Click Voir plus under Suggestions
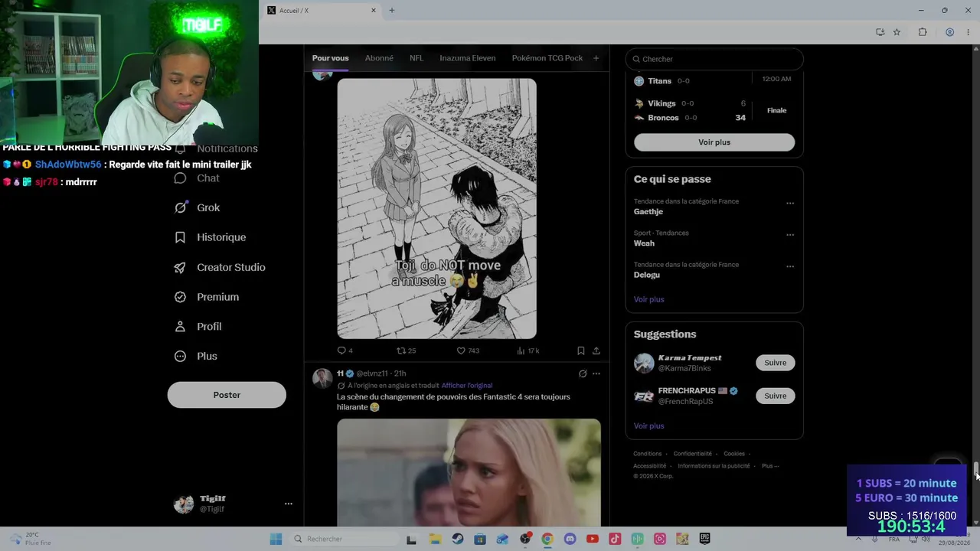 (649, 425)
